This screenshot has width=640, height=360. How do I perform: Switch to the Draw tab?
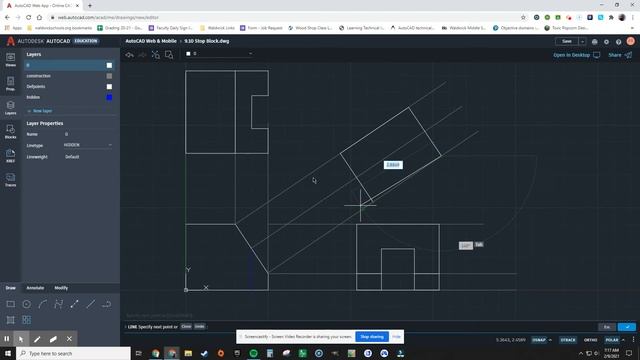(11, 288)
